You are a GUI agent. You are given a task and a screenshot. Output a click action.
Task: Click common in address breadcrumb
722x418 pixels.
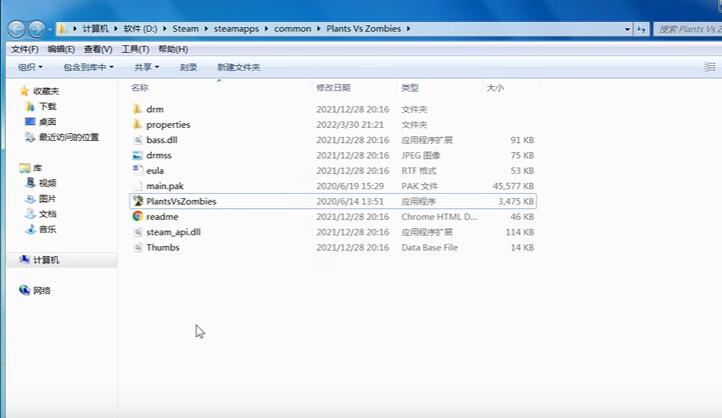point(293,29)
